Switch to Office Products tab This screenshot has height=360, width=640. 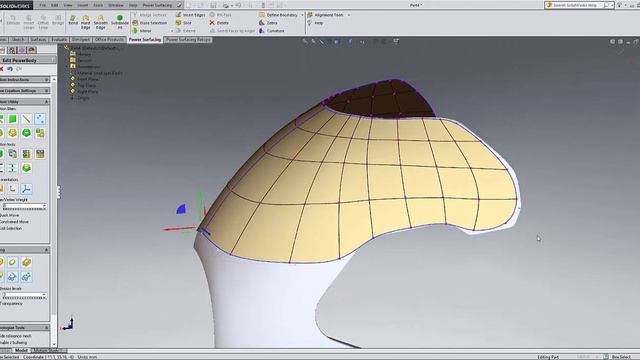(109, 40)
